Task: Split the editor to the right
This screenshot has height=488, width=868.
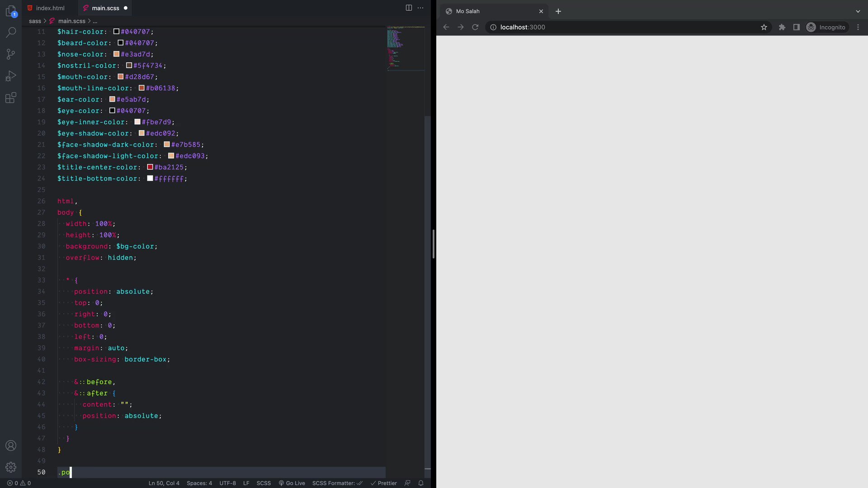Action: (409, 8)
